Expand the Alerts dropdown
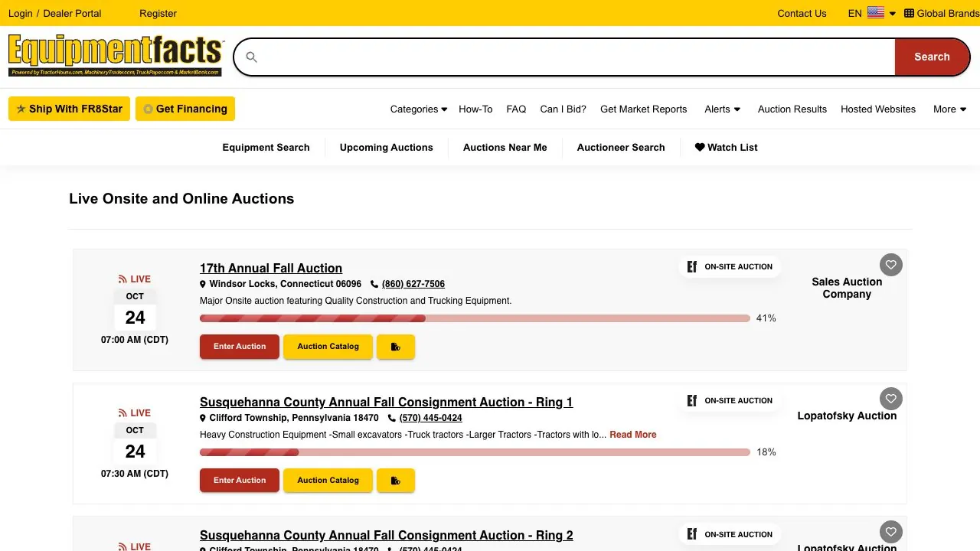Viewport: 980px width, 551px height. pos(722,109)
